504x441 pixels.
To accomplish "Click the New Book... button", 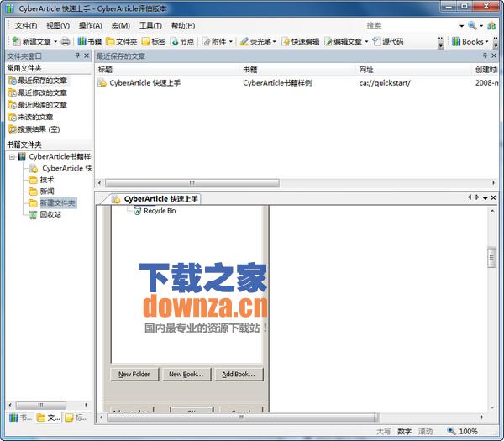I will 186,374.
